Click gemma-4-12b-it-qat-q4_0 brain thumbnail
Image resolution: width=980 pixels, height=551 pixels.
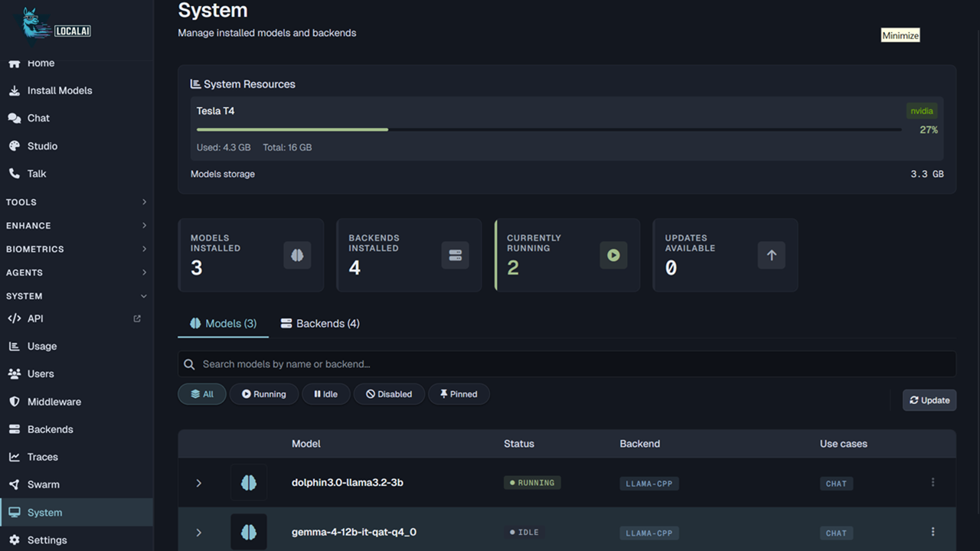pyautogui.click(x=249, y=532)
